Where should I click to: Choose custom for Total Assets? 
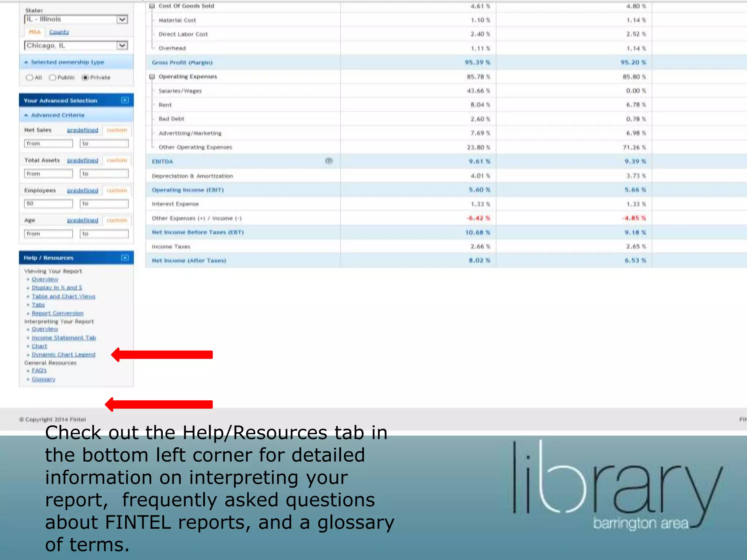117,160
